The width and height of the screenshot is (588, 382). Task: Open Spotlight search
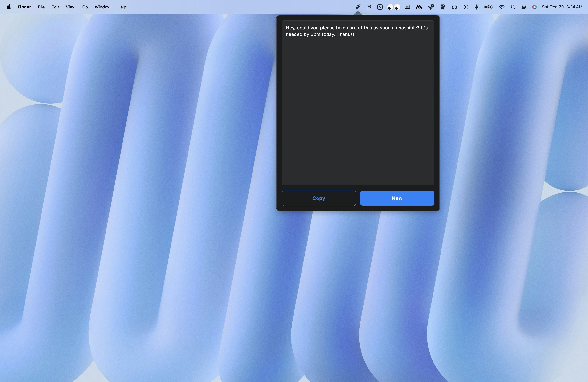513,7
